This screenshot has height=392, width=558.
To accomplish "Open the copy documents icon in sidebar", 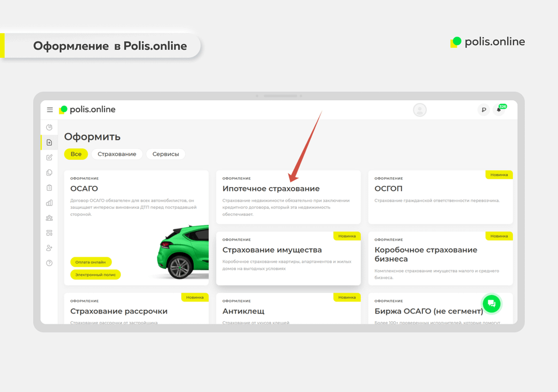I will coord(49,173).
